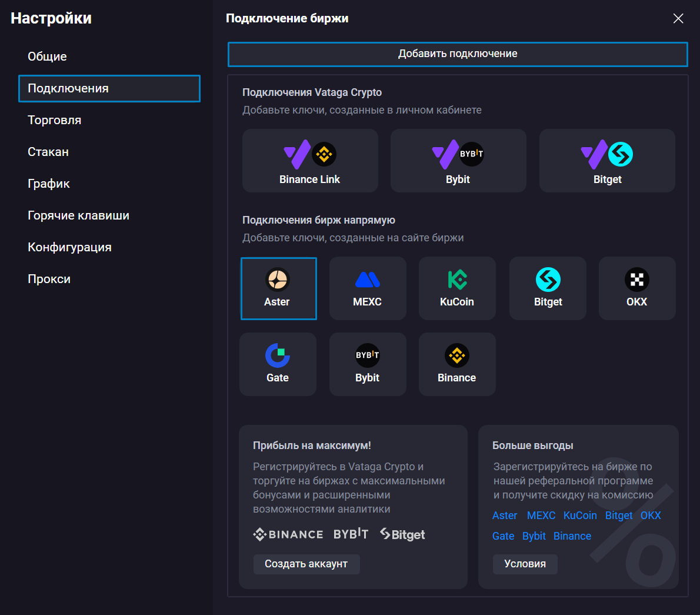Open the Bitget referral link

click(x=619, y=516)
